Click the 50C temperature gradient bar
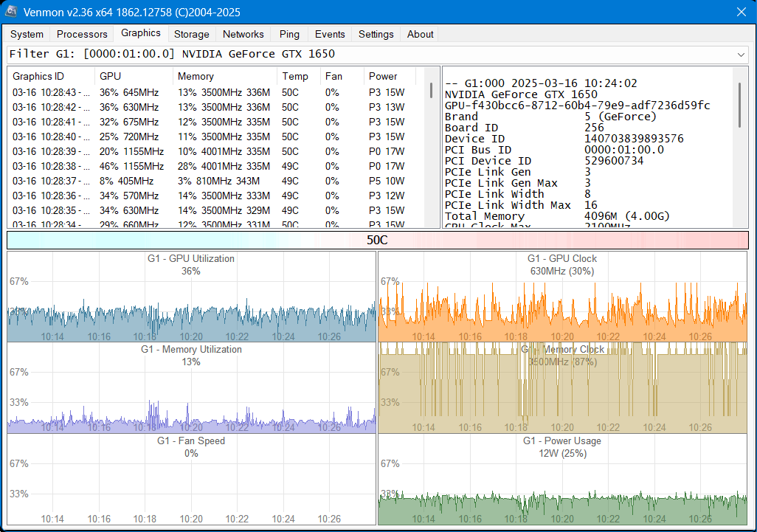 tap(377, 240)
